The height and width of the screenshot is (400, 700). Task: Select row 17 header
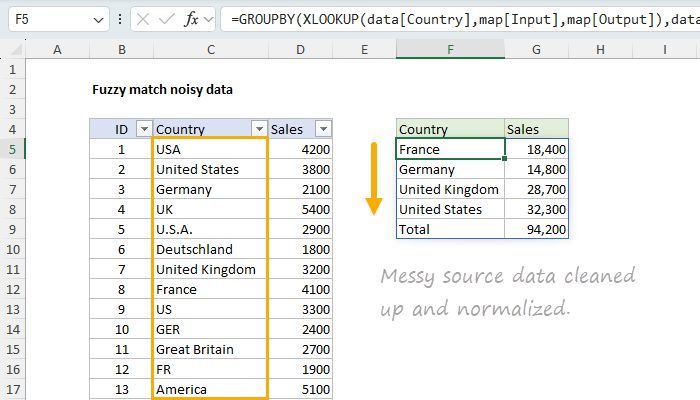12,389
